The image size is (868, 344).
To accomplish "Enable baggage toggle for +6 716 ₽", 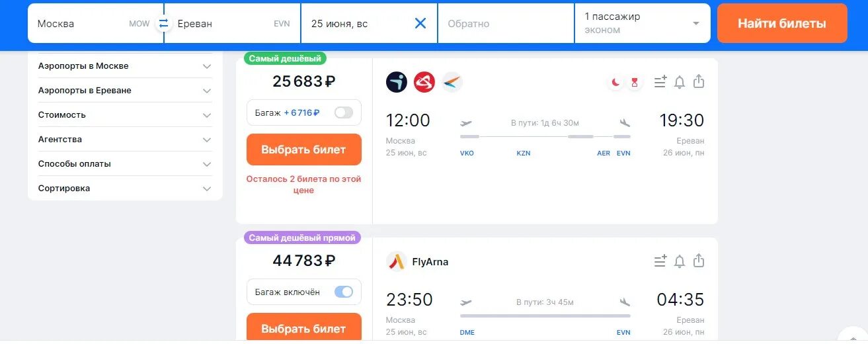I will point(344,112).
